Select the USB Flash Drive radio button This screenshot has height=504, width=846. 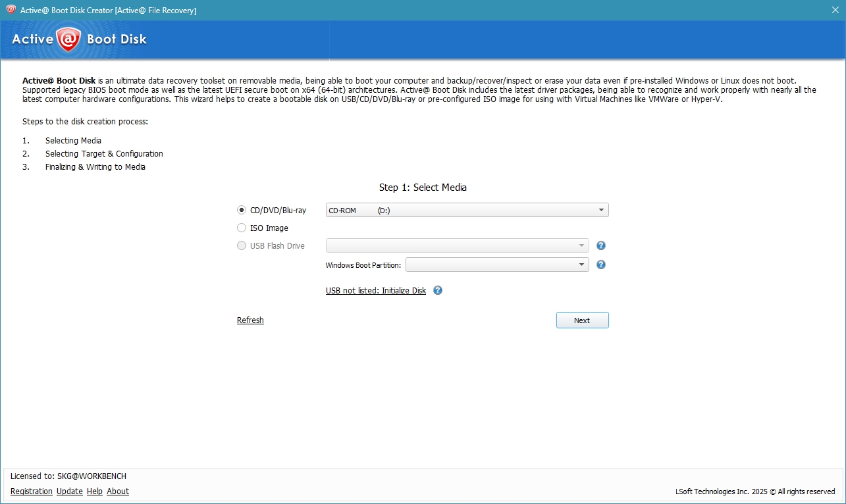242,246
